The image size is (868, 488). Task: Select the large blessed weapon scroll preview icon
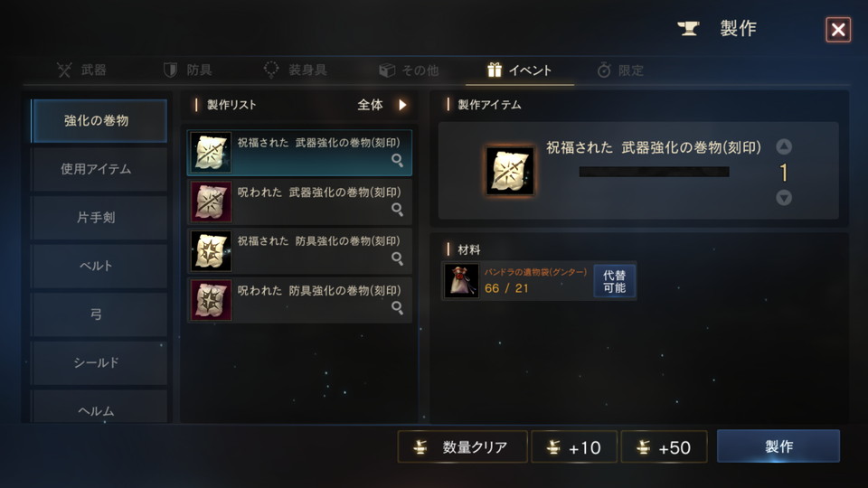tap(510, 171)
